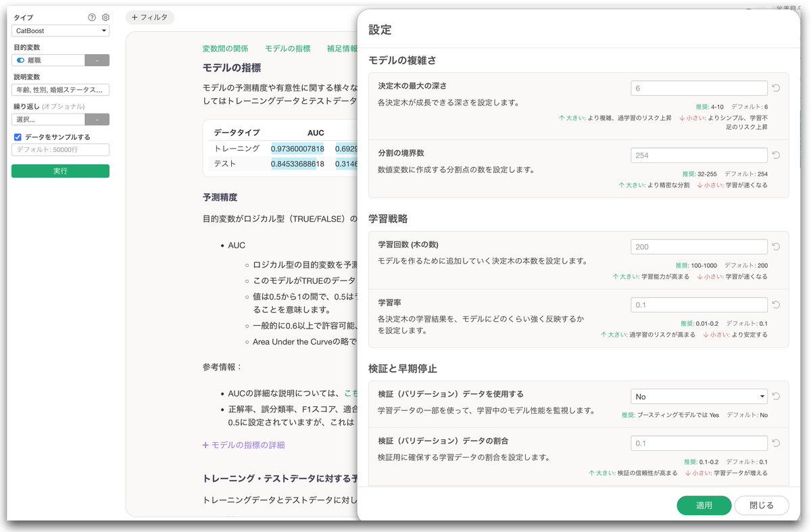Image resolution: width=811 pixels, height=532 pixels.
Task: Reset 検証データの割合 to default
Action: pyautogui.click(x=777, y=443)
